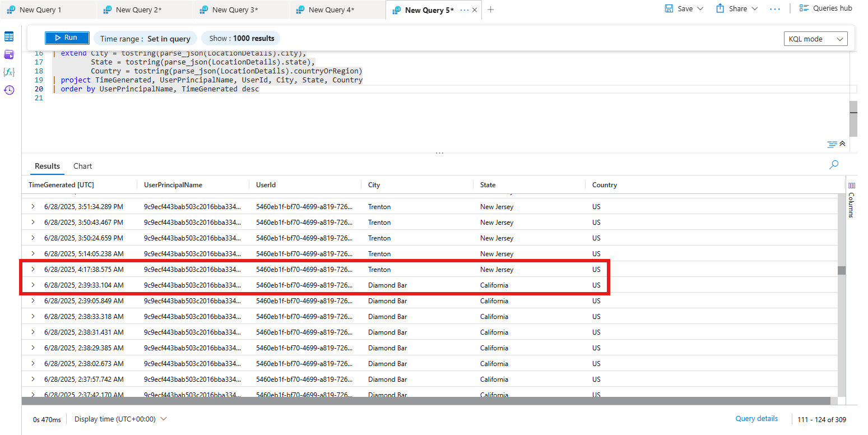Expand the 4:17:38.575 AM row
Image resolution: width=868 pixels, height=435 pixels.
(33, 270)
